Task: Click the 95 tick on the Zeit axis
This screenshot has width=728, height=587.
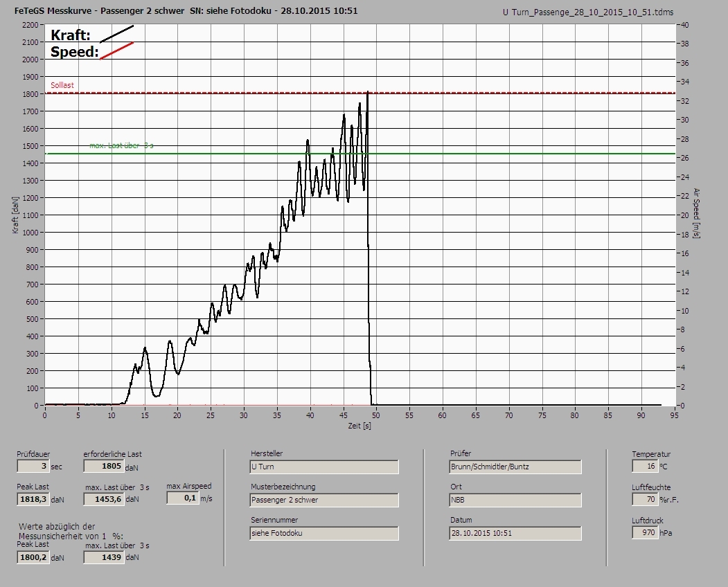Action: click(674, 415)
